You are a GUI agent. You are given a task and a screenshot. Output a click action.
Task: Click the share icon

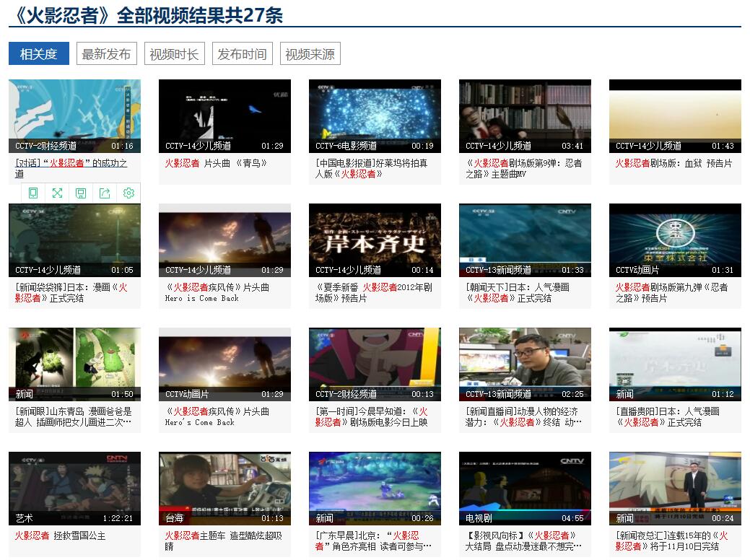click(104, 193)
